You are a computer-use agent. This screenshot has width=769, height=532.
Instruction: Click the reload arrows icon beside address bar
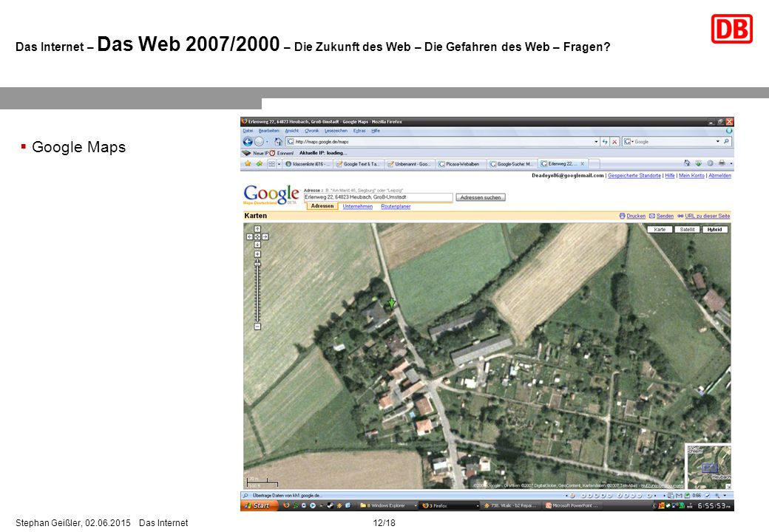tap(605, 142)
